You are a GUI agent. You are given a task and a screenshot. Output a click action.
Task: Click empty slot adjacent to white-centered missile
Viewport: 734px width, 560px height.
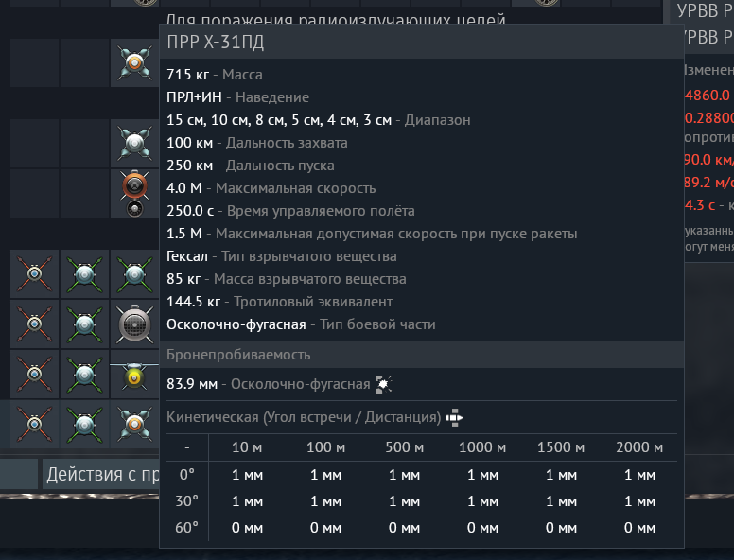[85, 143]
